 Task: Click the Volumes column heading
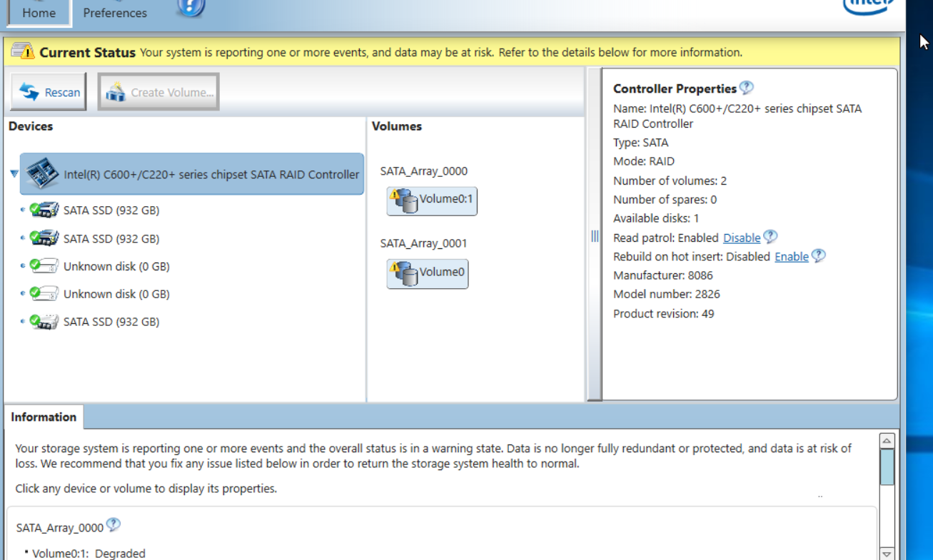[397, 126]
